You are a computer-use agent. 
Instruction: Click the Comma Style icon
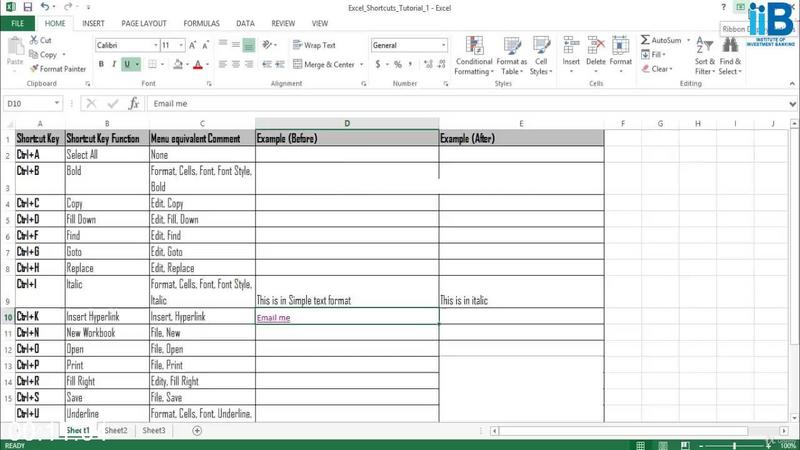point(410,64)
